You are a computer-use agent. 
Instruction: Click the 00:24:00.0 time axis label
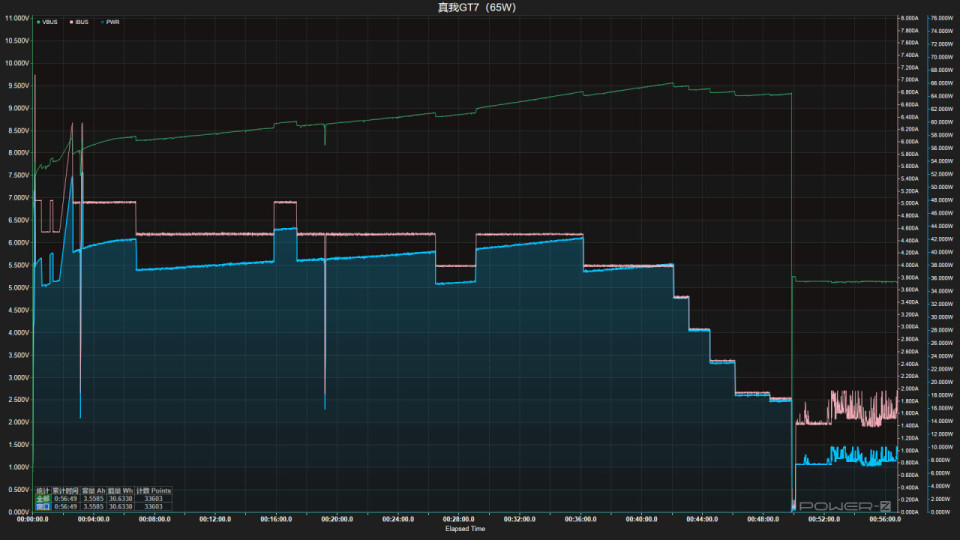pos(398,519)
